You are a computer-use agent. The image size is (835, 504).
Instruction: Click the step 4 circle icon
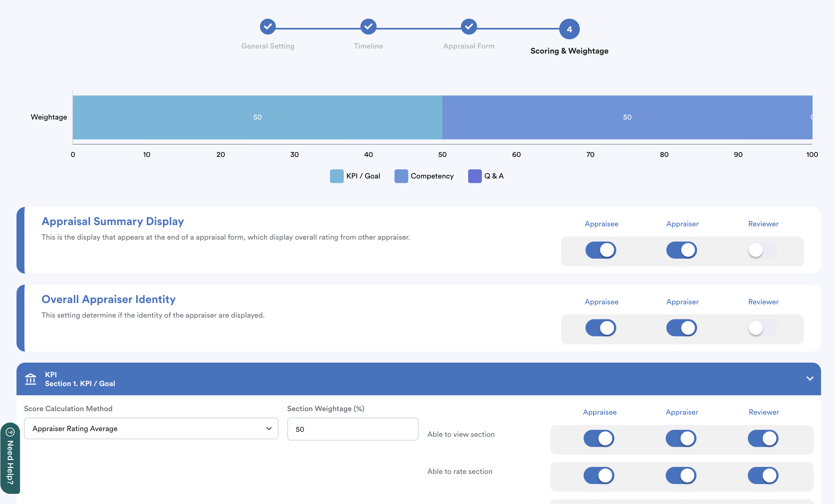click(x=569, y=29)
